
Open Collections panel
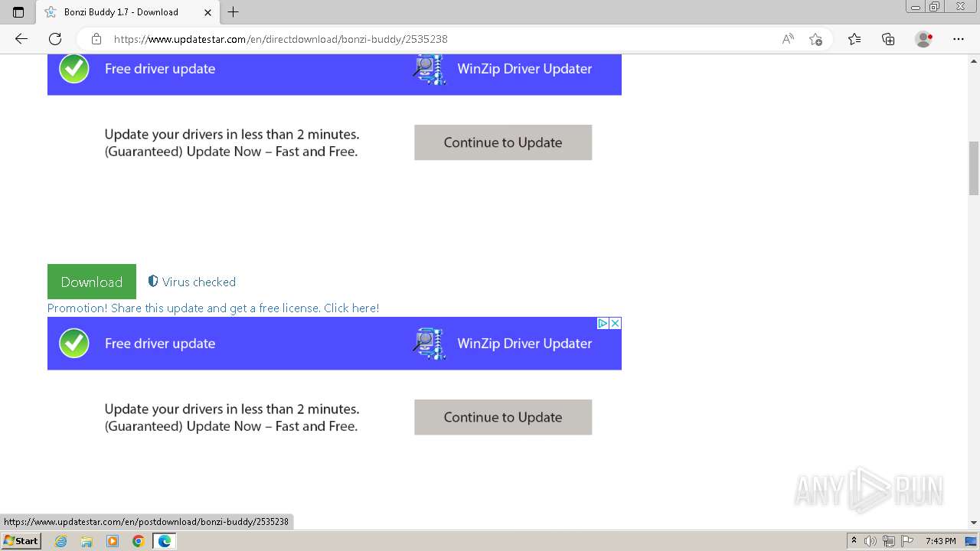click(x=888, y=39)
